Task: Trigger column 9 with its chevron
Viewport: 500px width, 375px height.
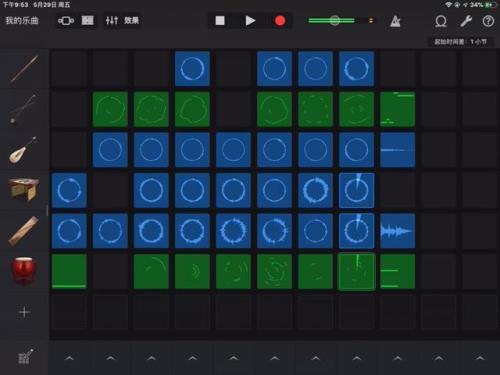Action: coord(398,358)
